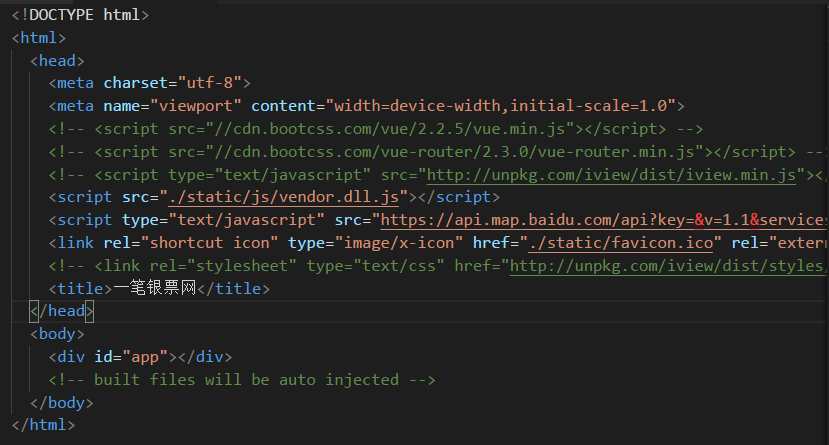Viewport: 829px width, 445px height.
Task: Click the "viewport" attribute value
Action: point(196,106)
